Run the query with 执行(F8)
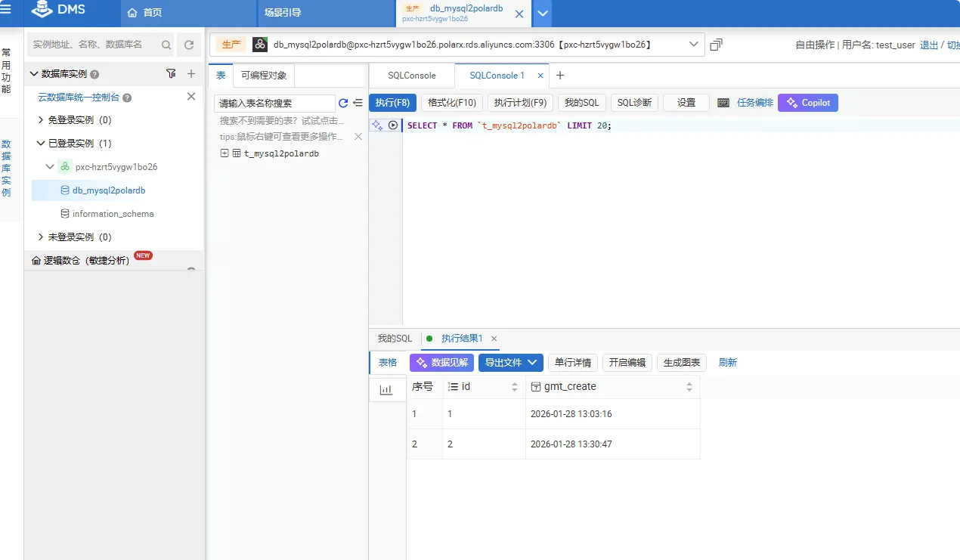Screen dimensions: 960x560 click(x=392, y=102)
